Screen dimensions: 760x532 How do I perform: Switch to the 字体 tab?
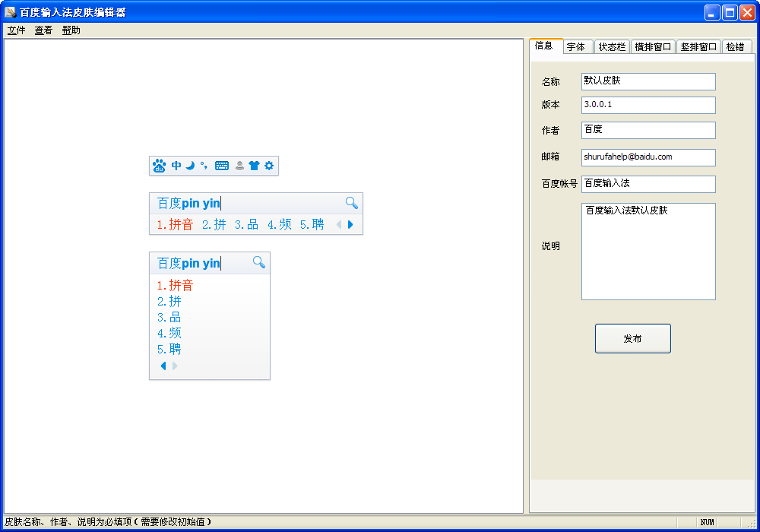[578, 47]
